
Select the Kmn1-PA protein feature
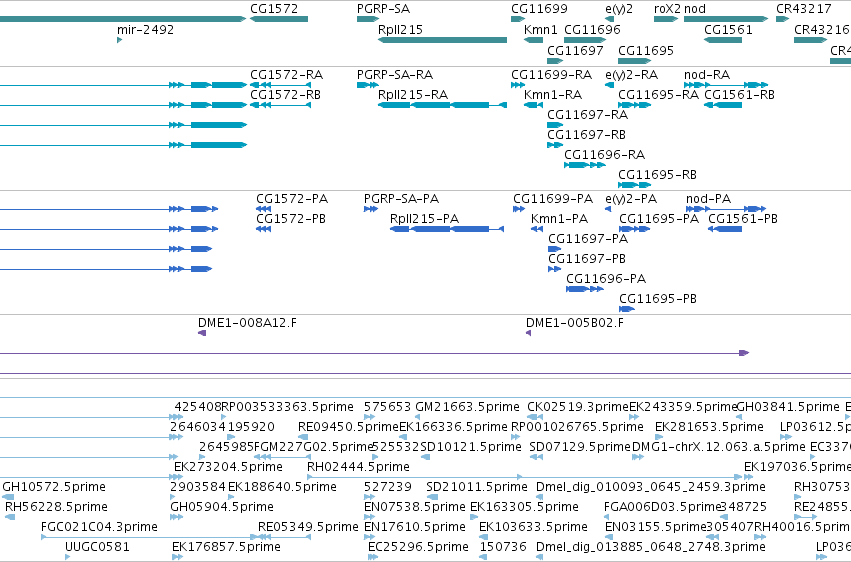coord(537,229)
